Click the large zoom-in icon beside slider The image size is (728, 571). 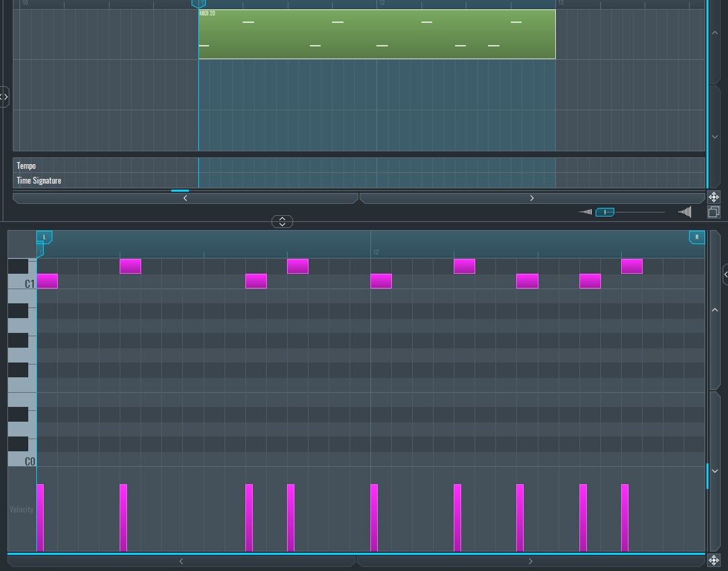coord(685,212)
